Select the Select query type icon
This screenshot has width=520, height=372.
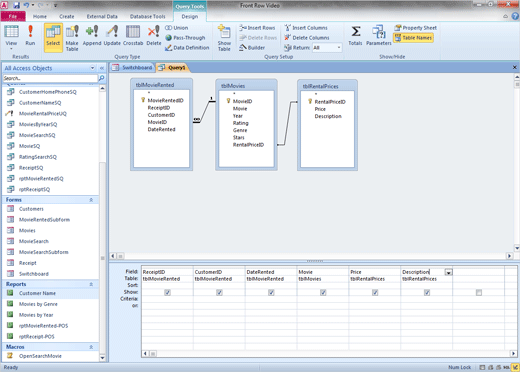(x=53, y=37)
